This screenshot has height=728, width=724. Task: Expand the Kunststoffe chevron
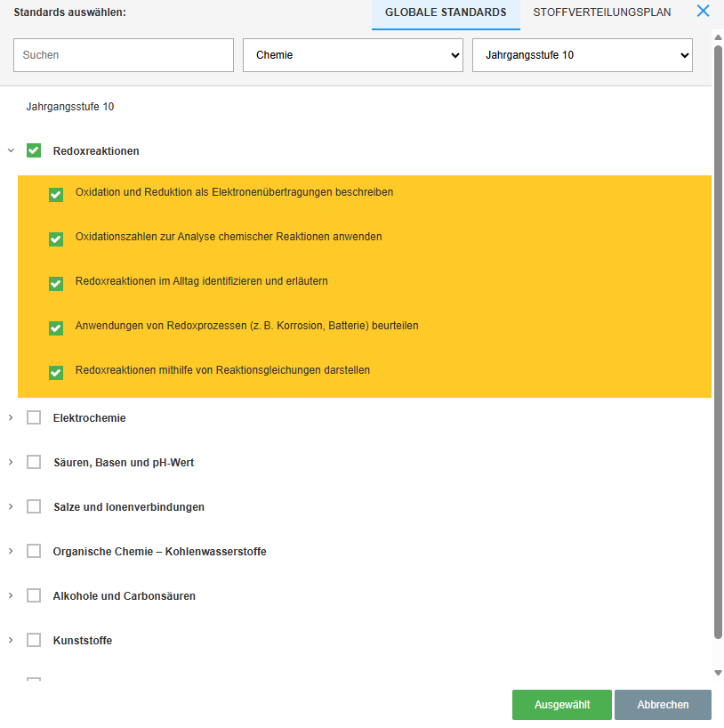point(11,640)
